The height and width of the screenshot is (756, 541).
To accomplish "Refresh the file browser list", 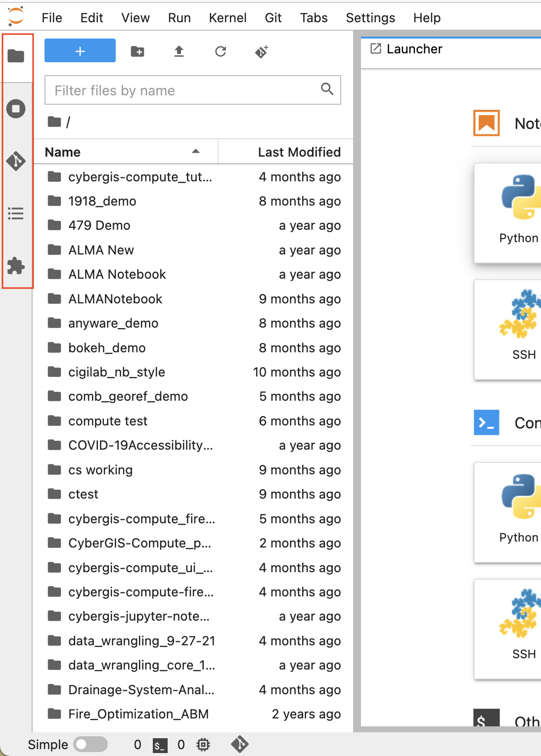I will tap(220, 51).
